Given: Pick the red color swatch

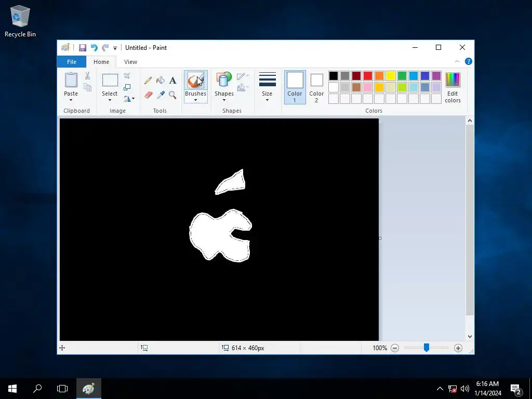Looking at the screenshot, I should click(x=368, y=76).
